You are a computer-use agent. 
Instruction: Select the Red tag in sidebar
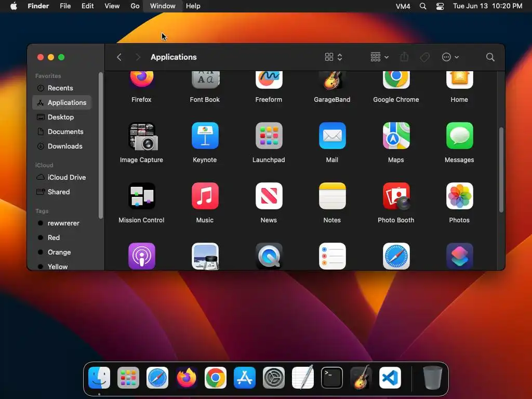tap(62, 238)
